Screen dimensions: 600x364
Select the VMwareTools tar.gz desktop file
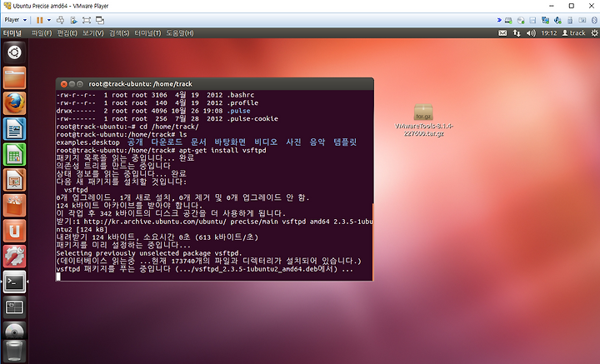tap(423, 121)
